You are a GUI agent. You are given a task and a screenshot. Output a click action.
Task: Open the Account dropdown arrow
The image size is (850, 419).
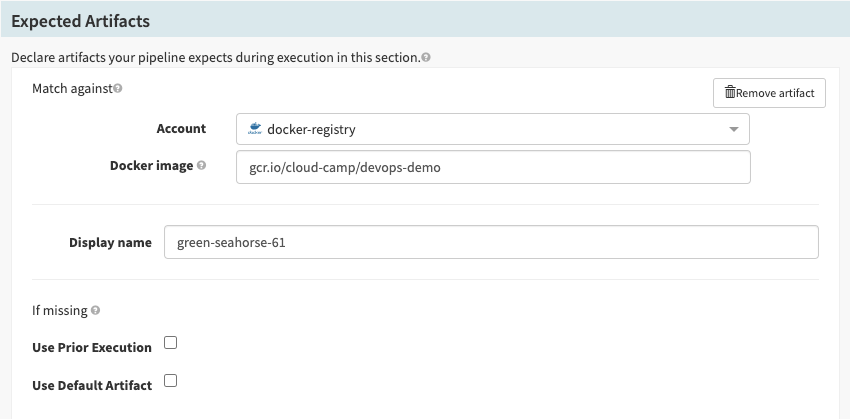click(733, 130)
